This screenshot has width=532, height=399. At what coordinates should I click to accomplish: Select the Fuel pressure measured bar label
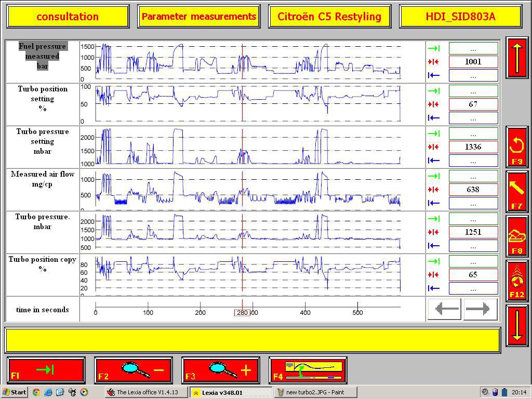click(43, 56)
